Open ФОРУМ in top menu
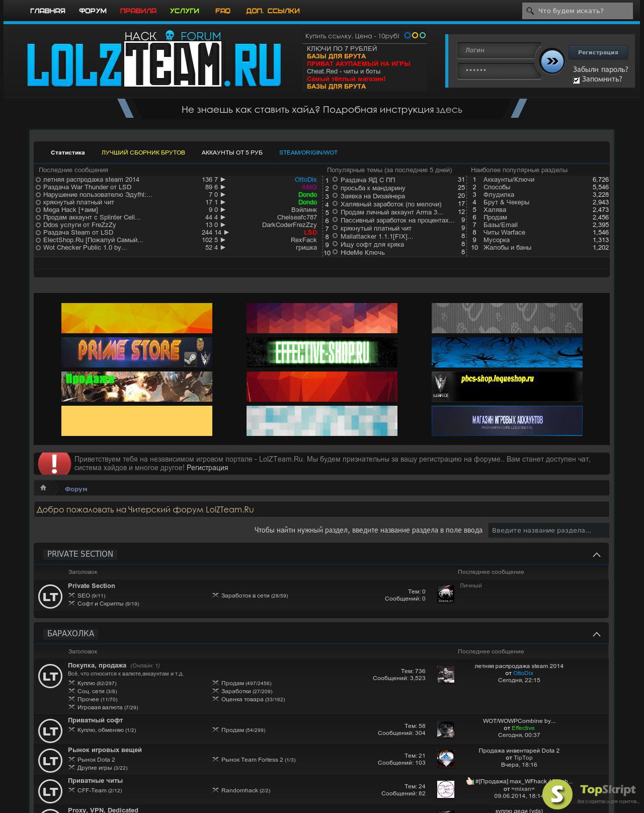644x813 pixels. coord(93,11)
